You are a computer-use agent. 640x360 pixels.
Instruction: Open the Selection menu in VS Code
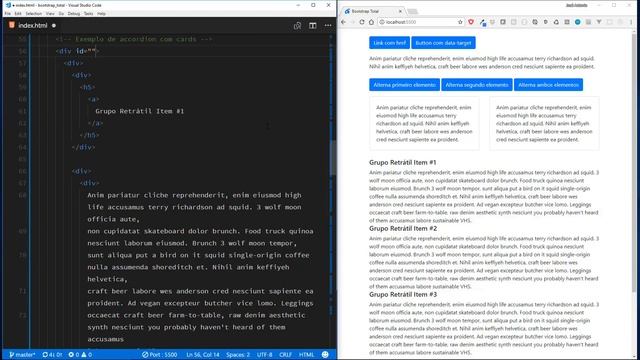pyautogui.click(x=33, y=13)
